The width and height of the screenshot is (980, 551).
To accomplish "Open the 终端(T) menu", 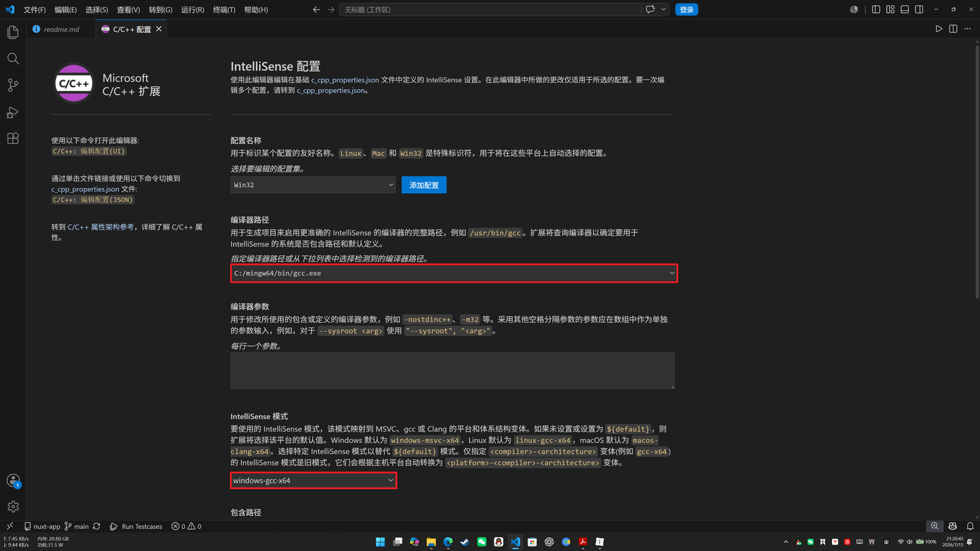I will coord(224,10).
